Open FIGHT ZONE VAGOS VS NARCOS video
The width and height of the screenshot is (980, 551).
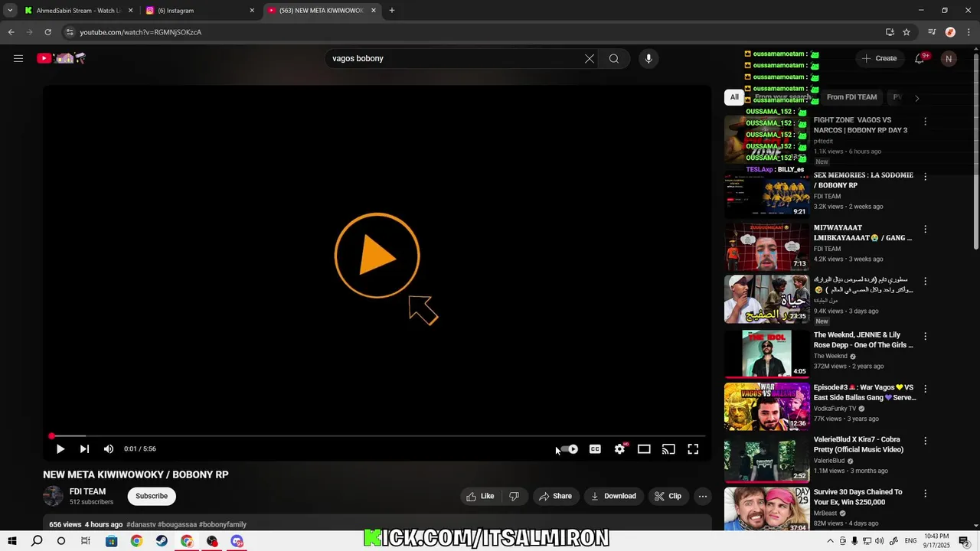coord(861,125)
